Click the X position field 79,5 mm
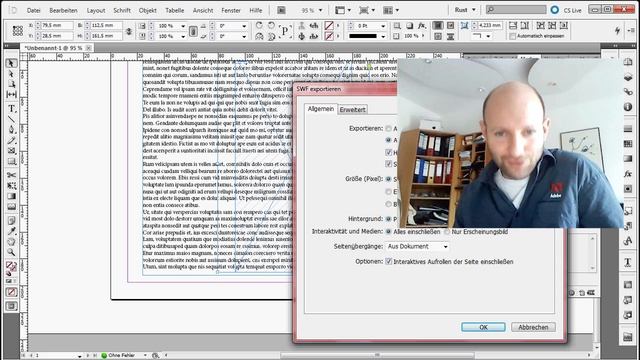 click(56, 25)
